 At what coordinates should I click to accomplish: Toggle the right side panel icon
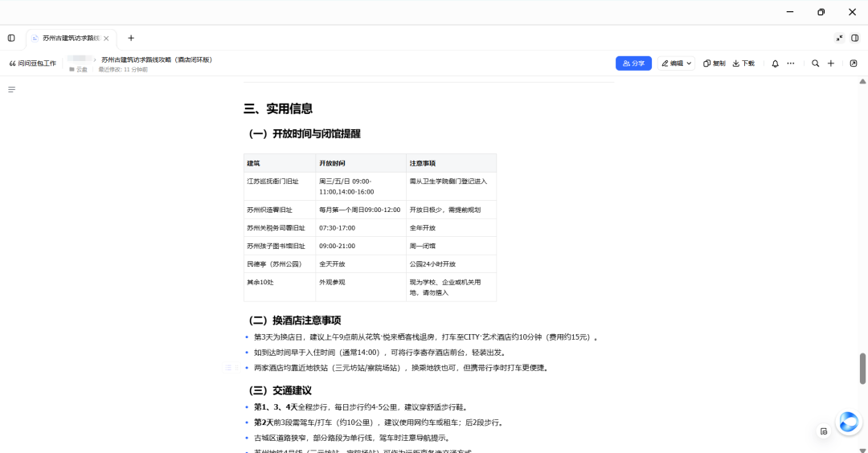point(854,39)
